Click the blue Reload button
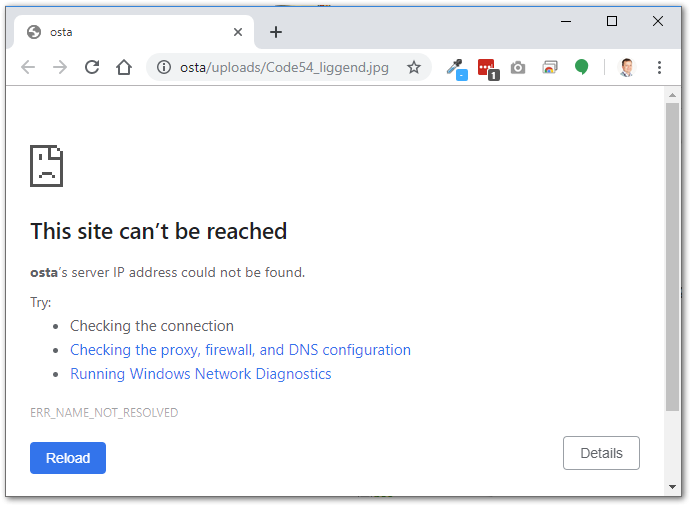 (68, 458)
